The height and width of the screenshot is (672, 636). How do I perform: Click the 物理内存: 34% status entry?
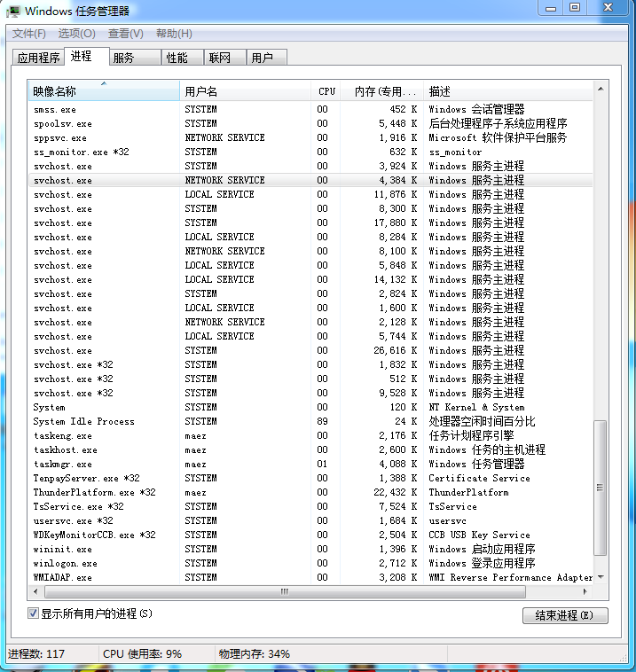255,653
